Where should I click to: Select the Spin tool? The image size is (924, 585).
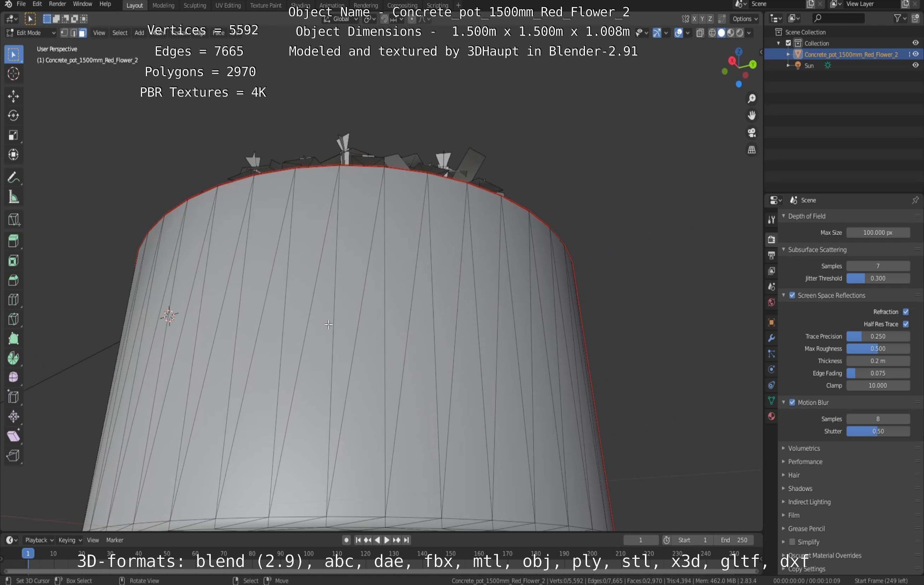[x=13, y=359]
